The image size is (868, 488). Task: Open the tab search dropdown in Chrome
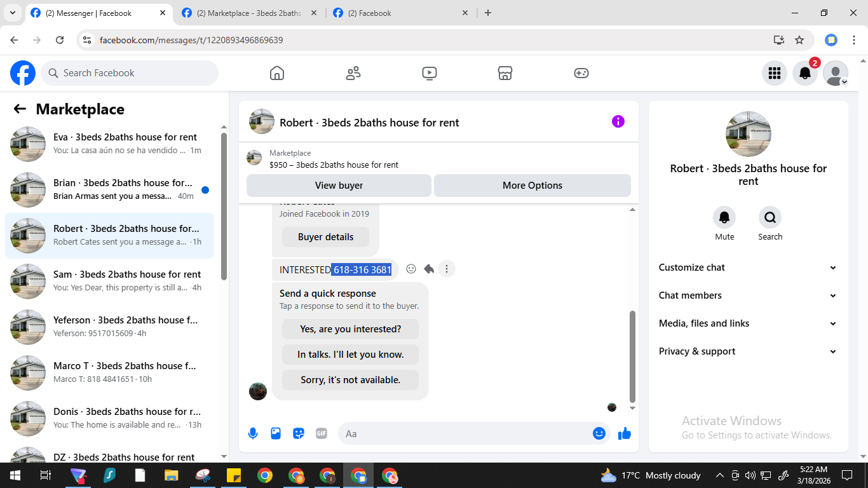pos(13,13)
